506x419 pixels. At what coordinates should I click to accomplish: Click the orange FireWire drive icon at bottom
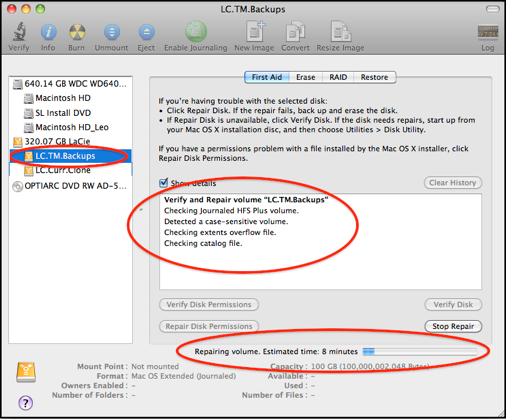(26, 372)
